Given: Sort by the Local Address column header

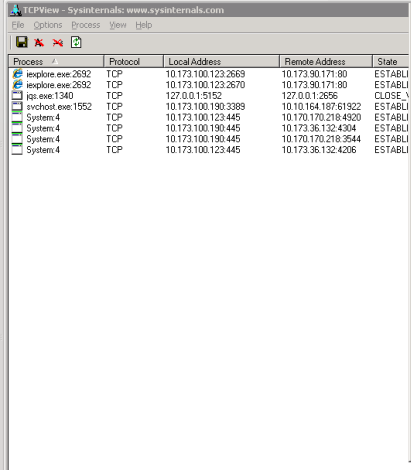Looking at the screenshot, I should 221,61.
